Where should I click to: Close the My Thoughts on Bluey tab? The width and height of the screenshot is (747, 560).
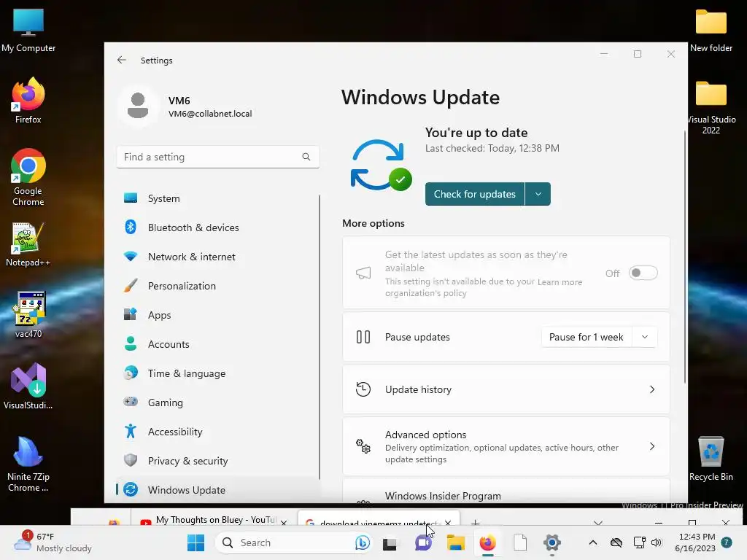(284, 522)
